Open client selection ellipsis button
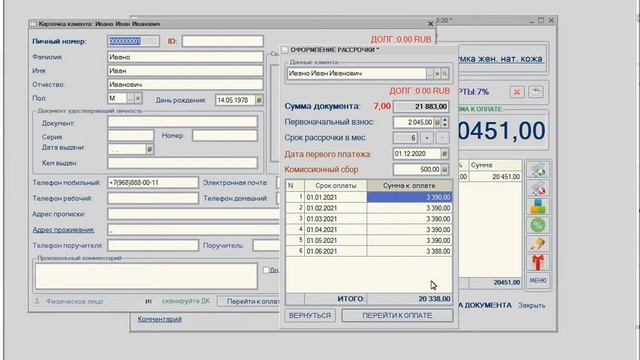 coord(430,74)
